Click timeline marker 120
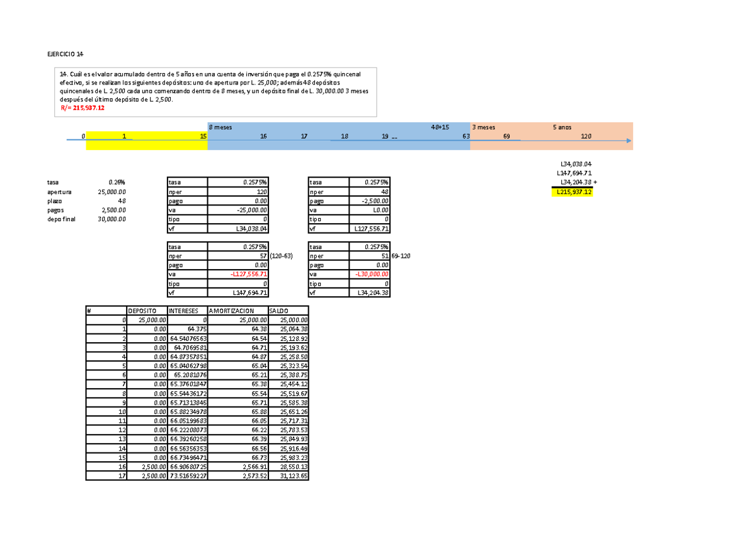 [x=586, y=136]
